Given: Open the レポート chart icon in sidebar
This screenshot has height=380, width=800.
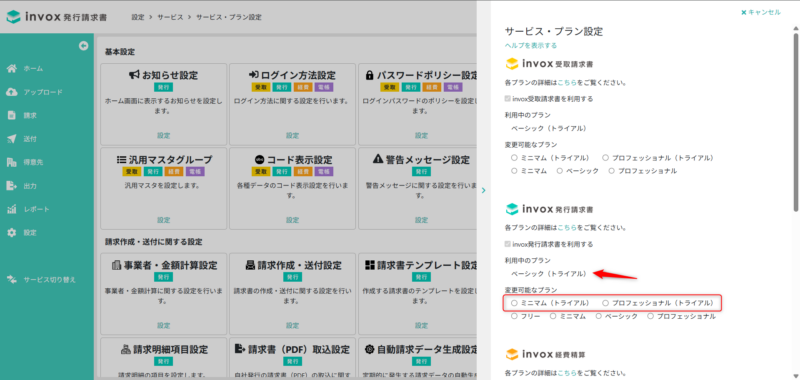Looking at the screenshot, I should (11, 209).
